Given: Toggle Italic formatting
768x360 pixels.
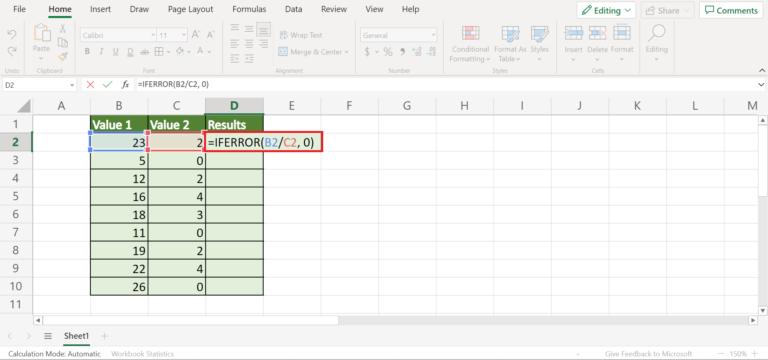Looking at the screenshot, I should [101, 51].
